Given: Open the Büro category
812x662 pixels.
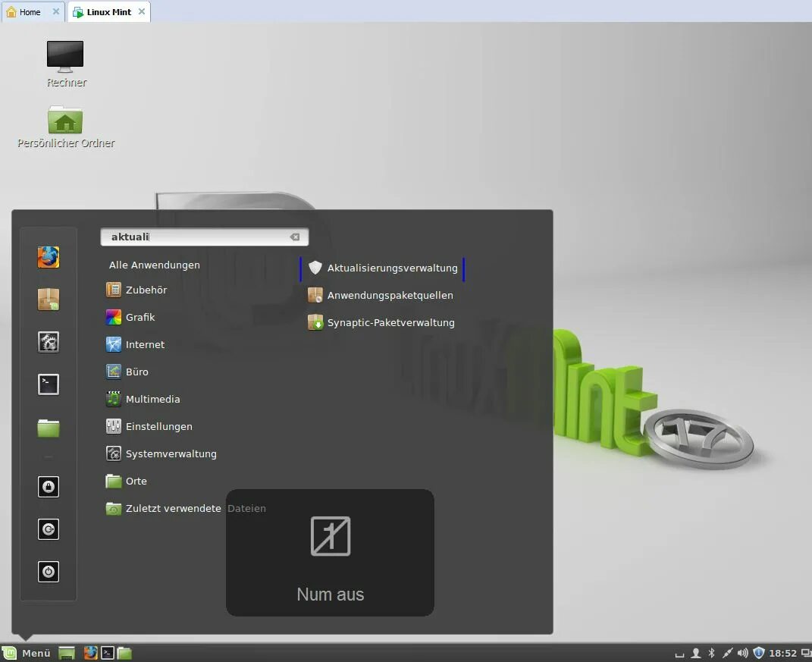Looking at the screenshot, I should click(x=127, y=372).
